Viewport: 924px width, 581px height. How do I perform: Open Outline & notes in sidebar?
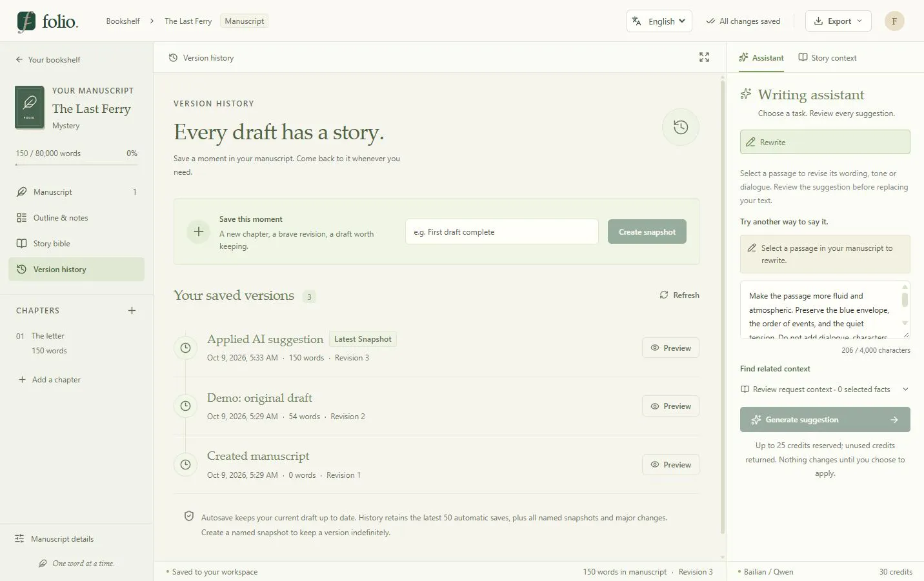tap(76, 218)
